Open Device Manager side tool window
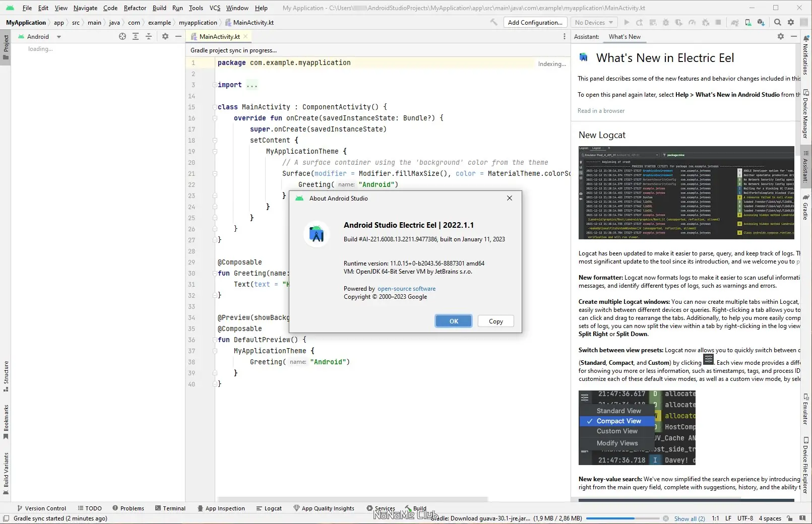The image size is (812, 524). tap(805, 114)
